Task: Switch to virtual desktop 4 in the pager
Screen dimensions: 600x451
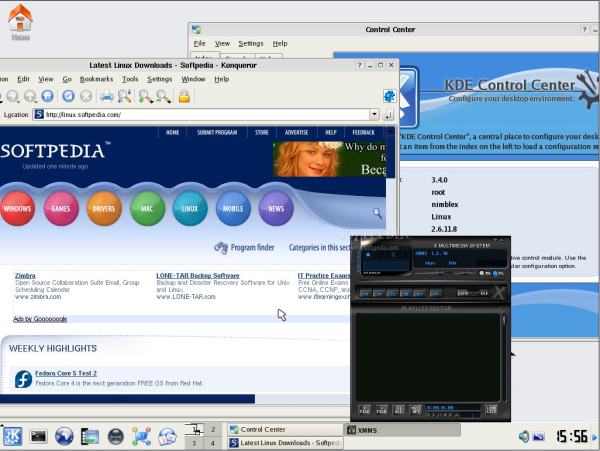Action: coord(213,443)
